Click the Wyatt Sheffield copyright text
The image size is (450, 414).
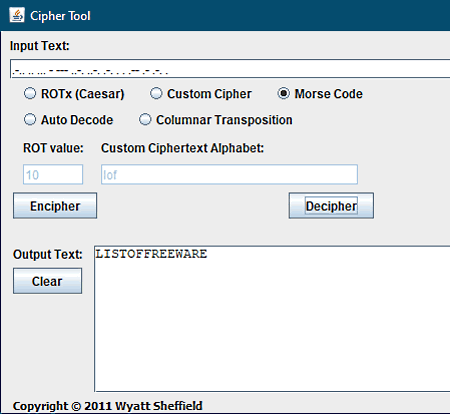click(x=108, y=406)
